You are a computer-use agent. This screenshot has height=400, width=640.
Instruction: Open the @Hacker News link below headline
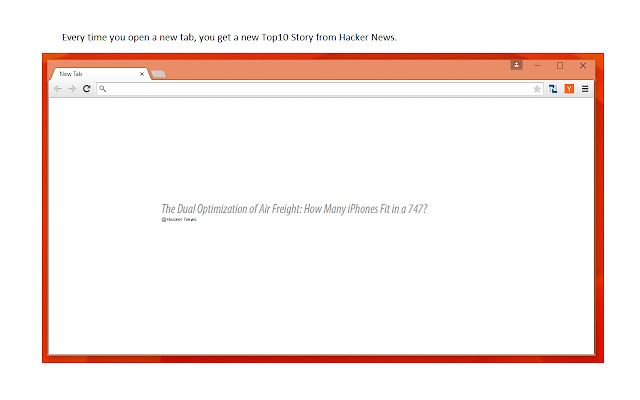pyautogui.click(x=179, y=220)
